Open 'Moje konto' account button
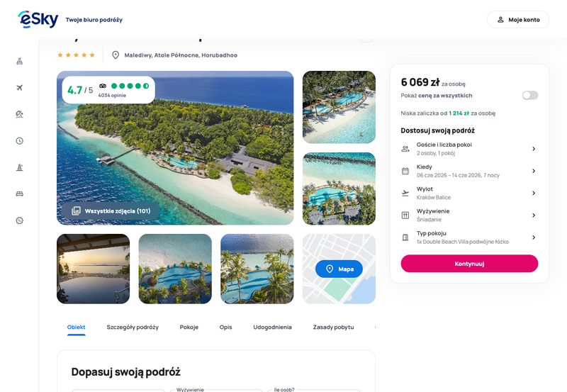The width and height of the screenshot is (567, 392). (x=518, y=20)
